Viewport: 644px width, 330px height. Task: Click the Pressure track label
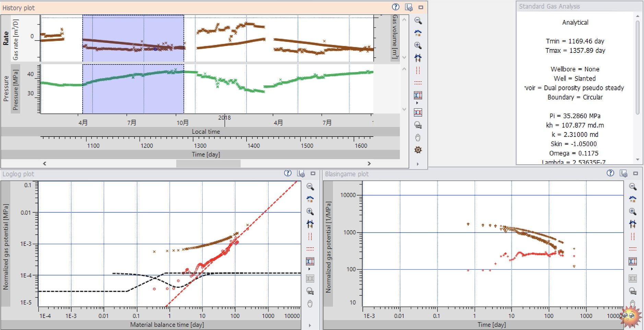6,89
